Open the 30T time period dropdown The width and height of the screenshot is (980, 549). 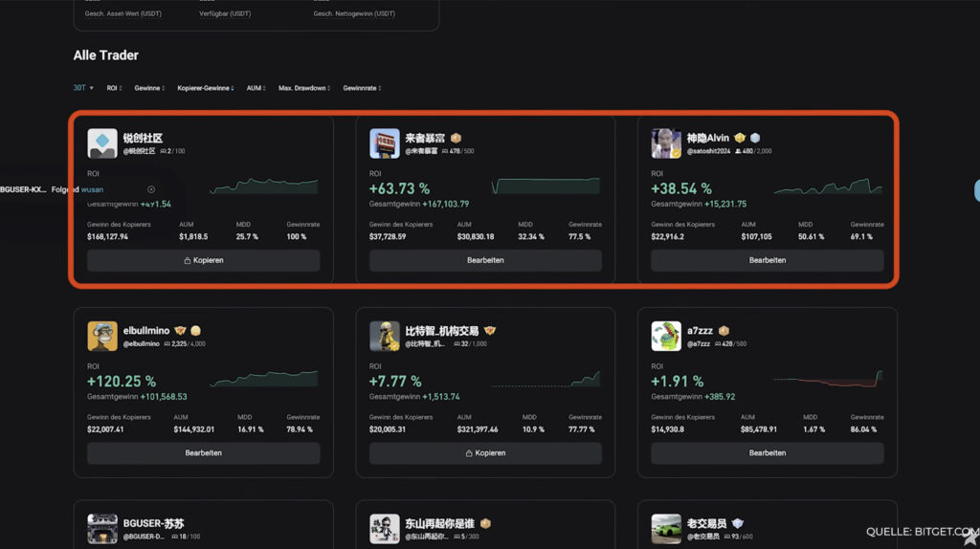(x=83, y=88)
